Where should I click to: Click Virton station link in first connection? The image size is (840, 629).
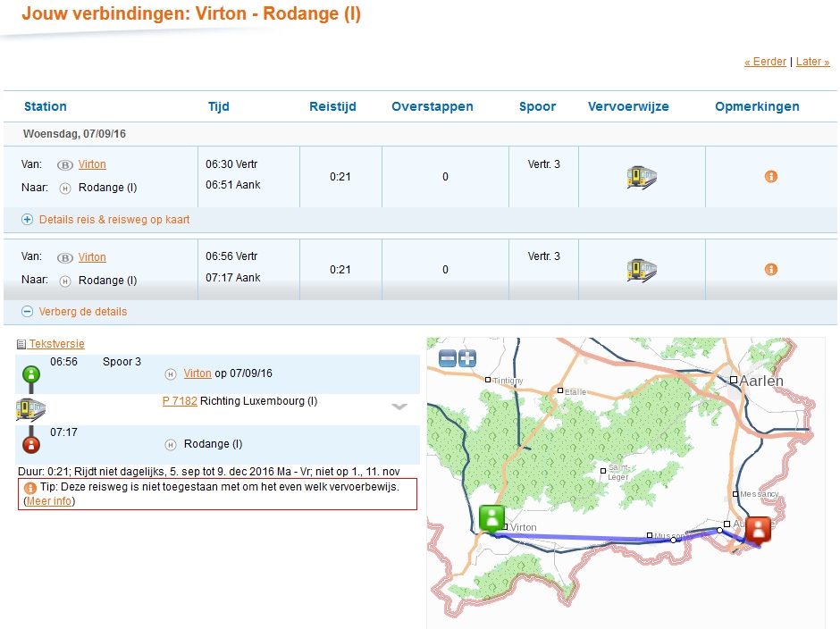point(92,164)
